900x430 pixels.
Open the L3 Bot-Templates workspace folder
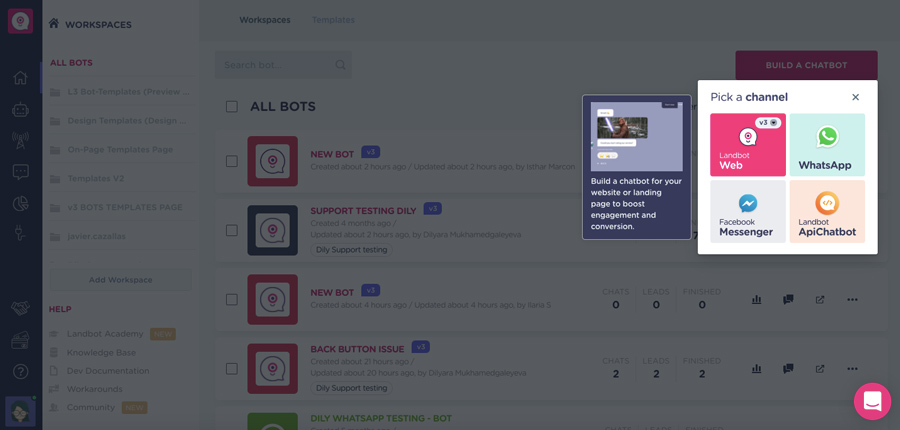pos(121,92)
